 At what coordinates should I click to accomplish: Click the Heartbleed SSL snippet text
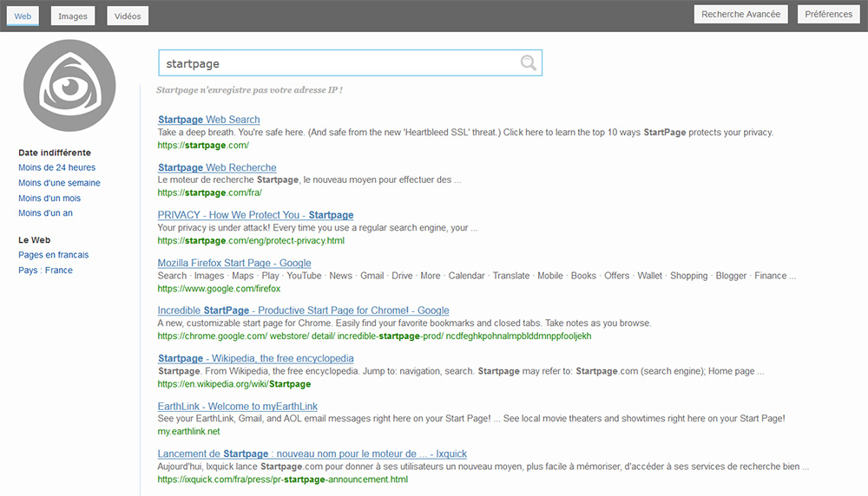point(465,133)
